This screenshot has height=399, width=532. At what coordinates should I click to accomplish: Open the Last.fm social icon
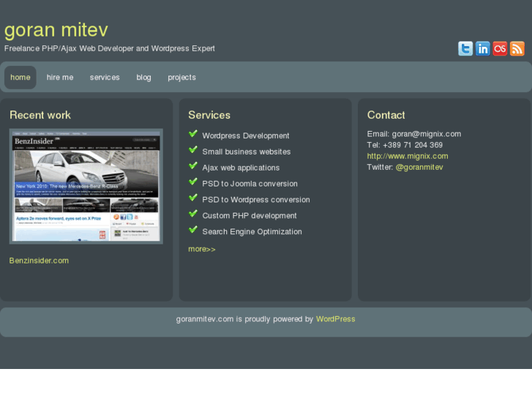(500, 48)
